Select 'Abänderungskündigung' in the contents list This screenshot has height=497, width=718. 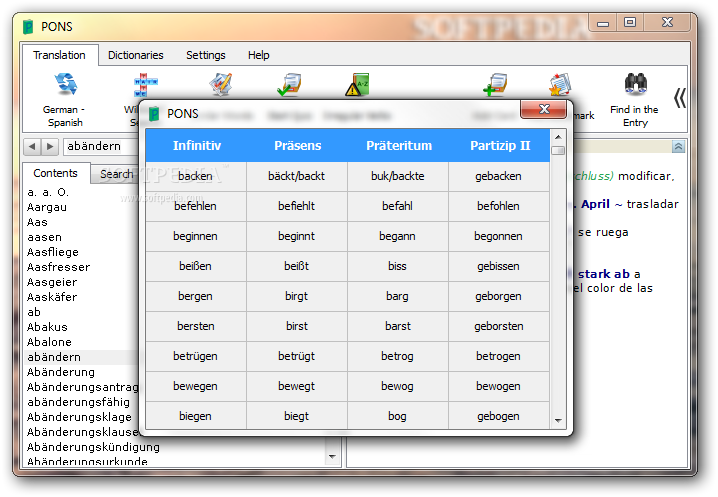tap(93, 447)
